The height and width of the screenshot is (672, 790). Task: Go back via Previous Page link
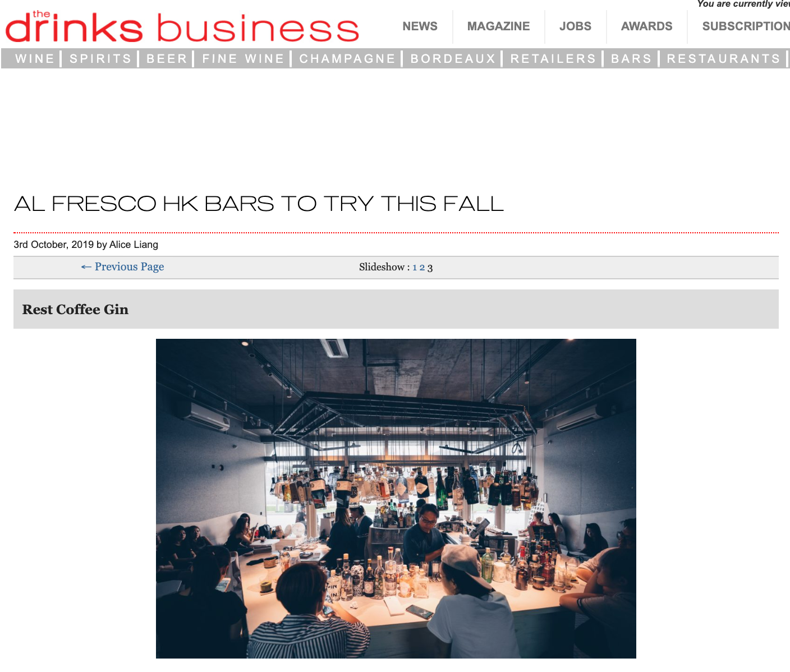point(122,266)
